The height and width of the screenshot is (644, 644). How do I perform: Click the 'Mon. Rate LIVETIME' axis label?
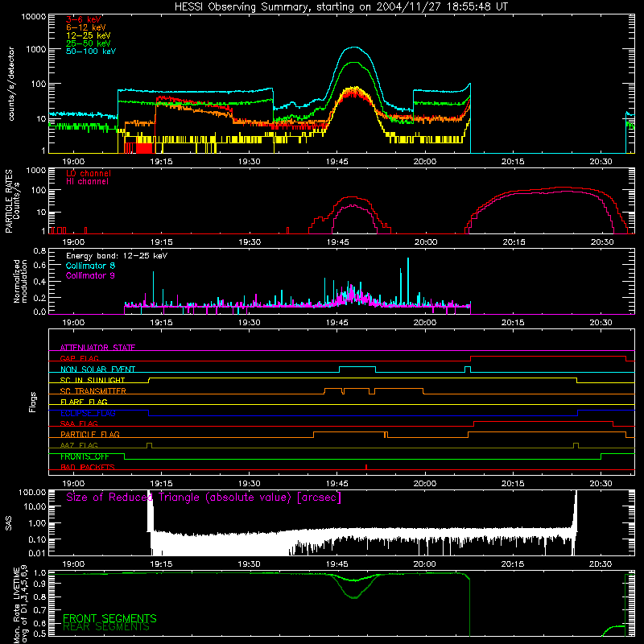16,605
